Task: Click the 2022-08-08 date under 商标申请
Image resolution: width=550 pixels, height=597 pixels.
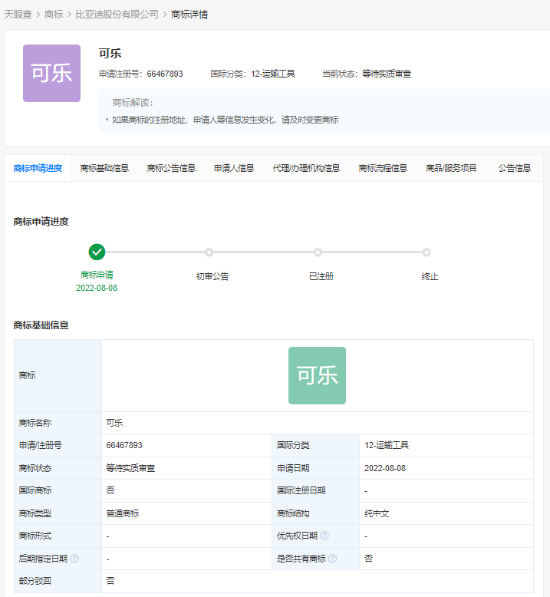Action: click(97, 288)
